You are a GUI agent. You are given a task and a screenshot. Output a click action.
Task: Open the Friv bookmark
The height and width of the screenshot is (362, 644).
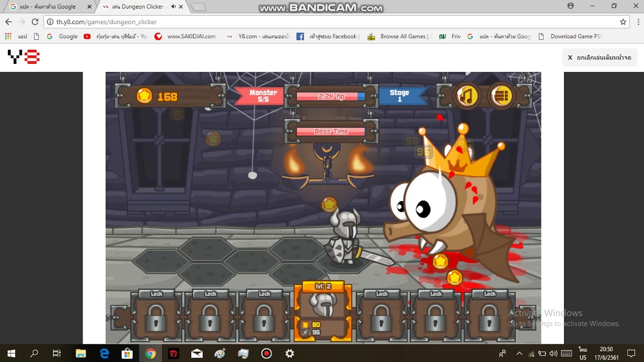pyautogui.click(x=450, y=36)
